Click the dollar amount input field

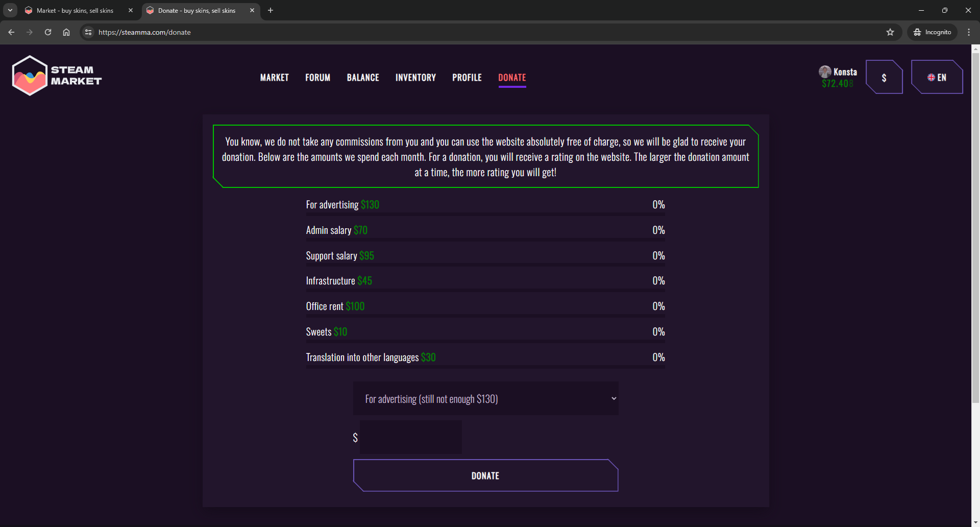410,437
